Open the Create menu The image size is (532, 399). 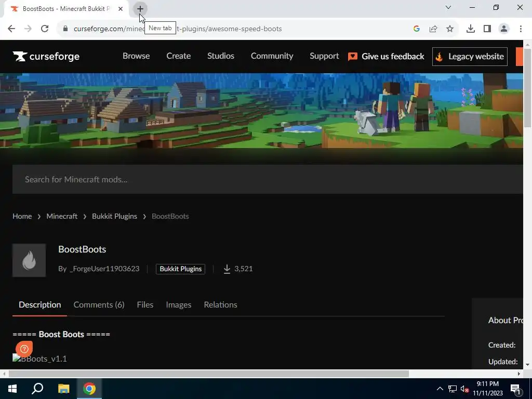[179, 56]
